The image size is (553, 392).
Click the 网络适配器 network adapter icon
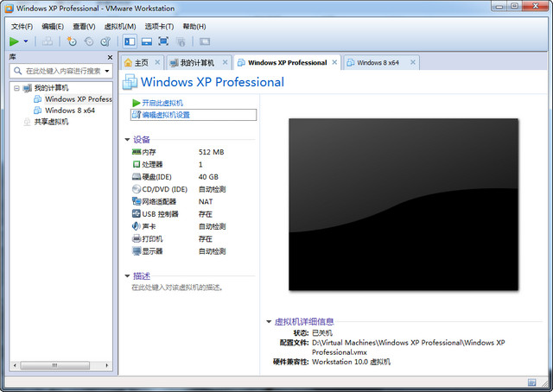click(137, 201)
